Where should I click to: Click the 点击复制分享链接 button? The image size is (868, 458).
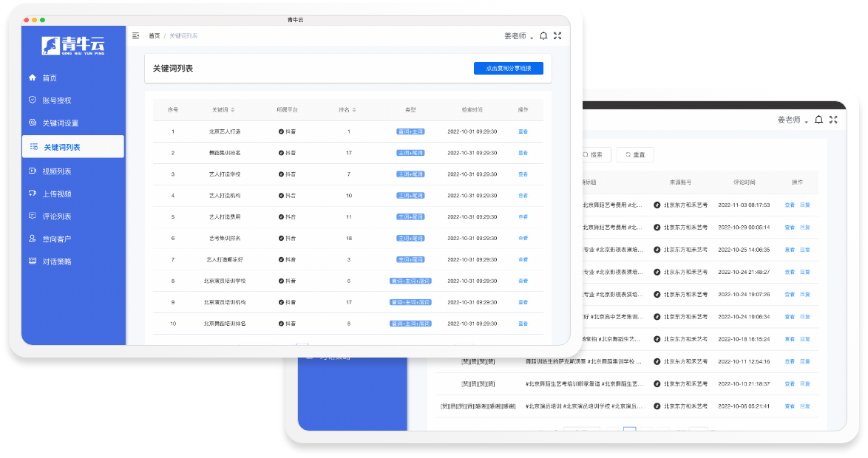[509, 68]
